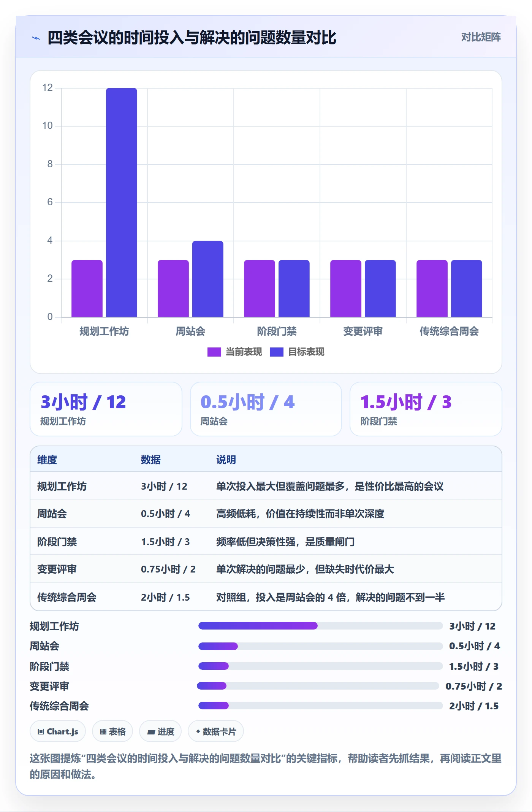
Task: Click the purple 当前表现 legend swatch
Action: tap(214, 352)
